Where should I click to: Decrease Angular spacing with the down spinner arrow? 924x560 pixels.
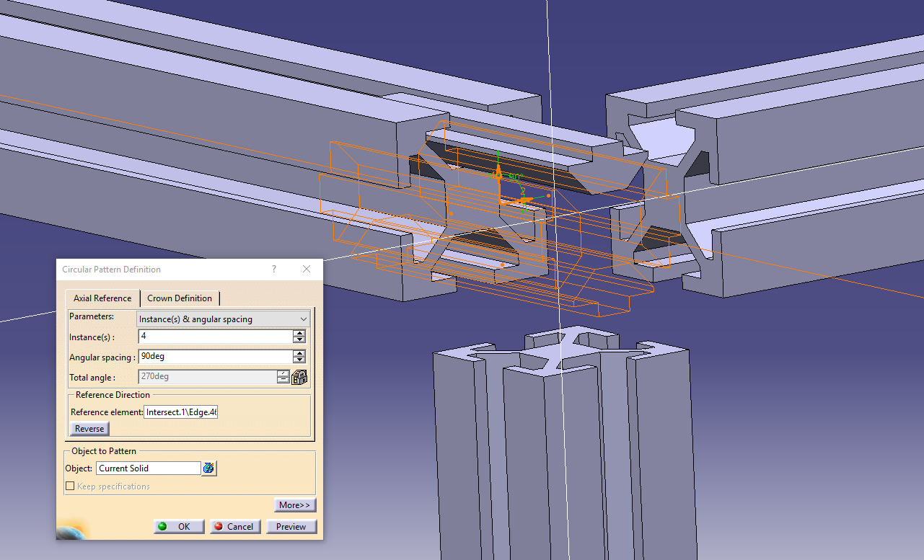click(x=299, y=360)
